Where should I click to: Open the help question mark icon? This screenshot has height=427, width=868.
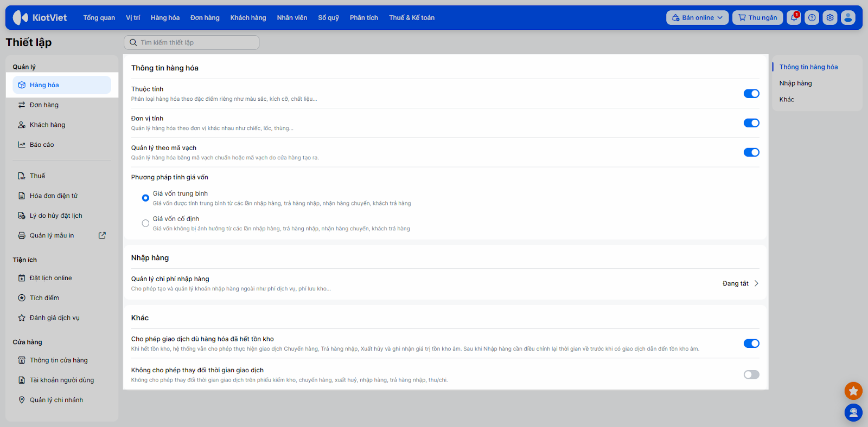pos(812,18)
